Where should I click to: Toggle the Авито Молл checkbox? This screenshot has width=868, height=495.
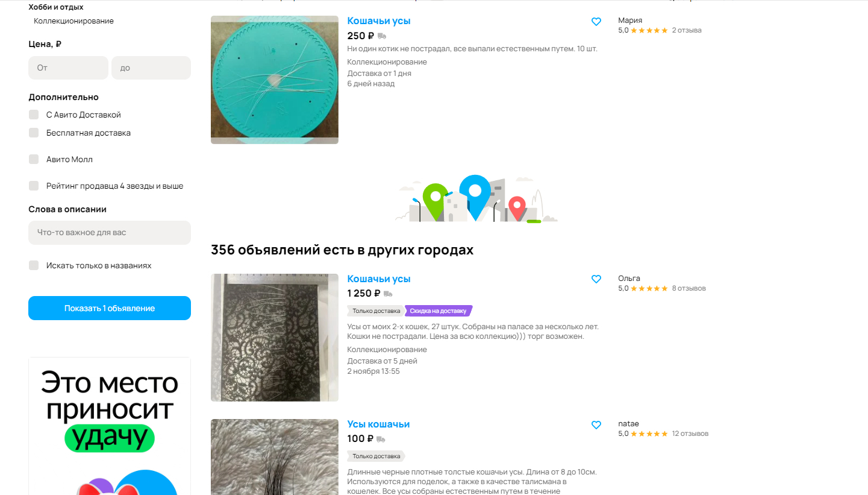[34, 159]
